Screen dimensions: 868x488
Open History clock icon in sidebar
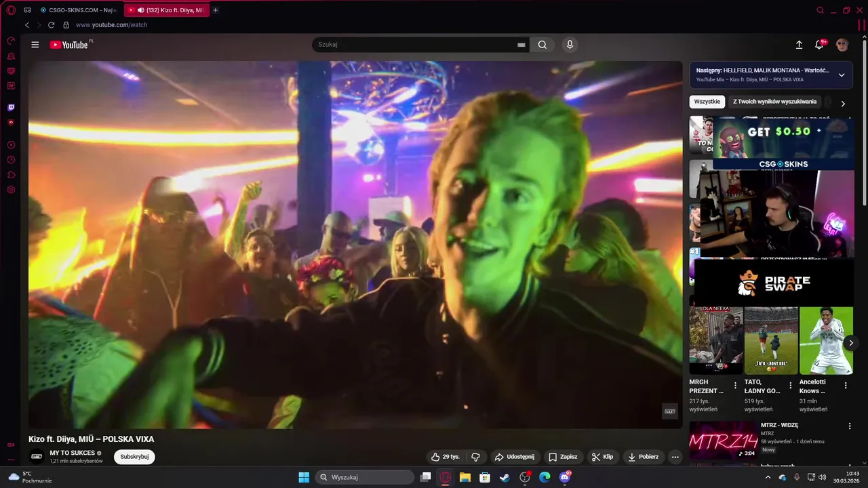(11, 160)
